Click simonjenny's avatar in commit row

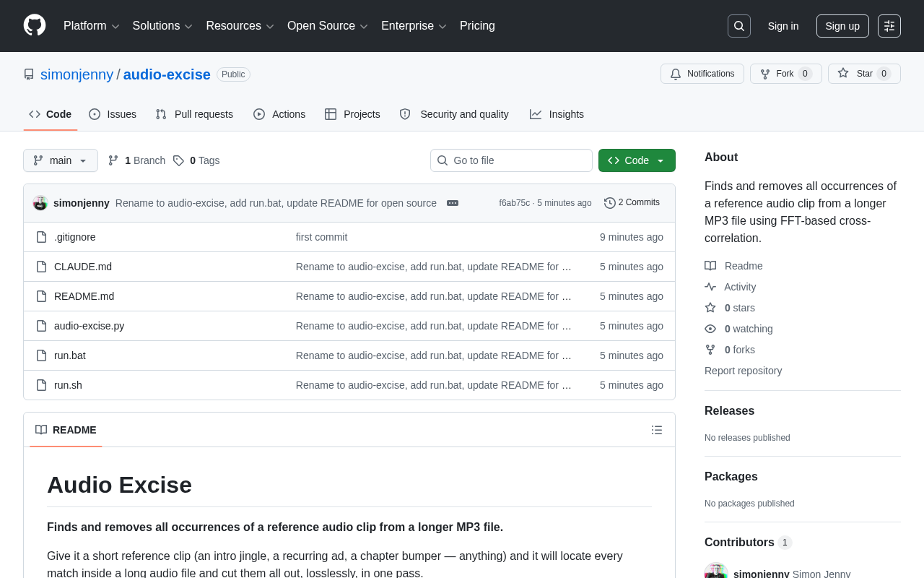click(40, 203)
